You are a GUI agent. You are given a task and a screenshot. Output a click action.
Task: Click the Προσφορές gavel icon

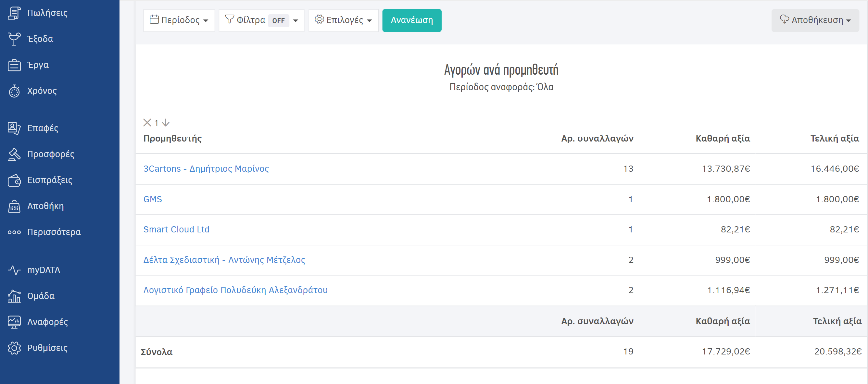point(14,154)
